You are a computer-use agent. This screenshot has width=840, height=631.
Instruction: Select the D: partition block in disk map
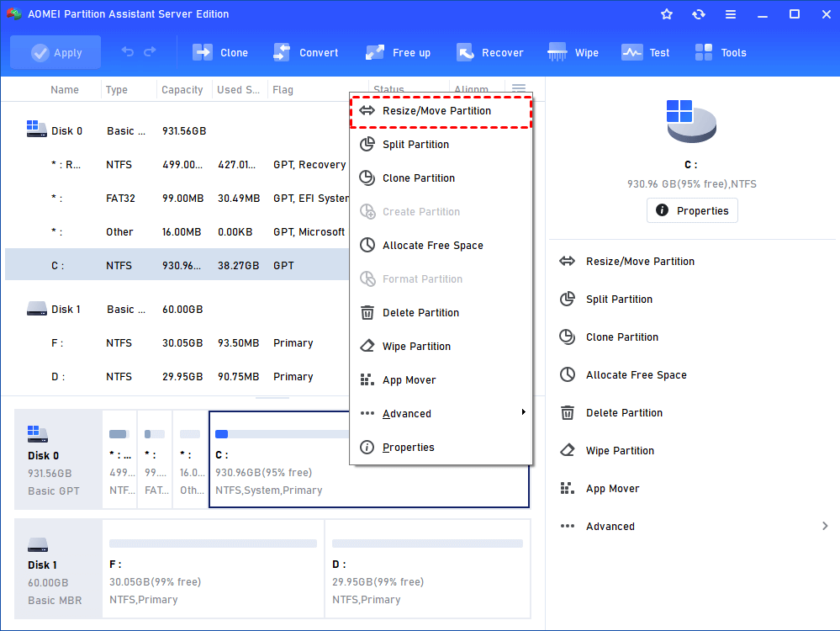(427, 569)
